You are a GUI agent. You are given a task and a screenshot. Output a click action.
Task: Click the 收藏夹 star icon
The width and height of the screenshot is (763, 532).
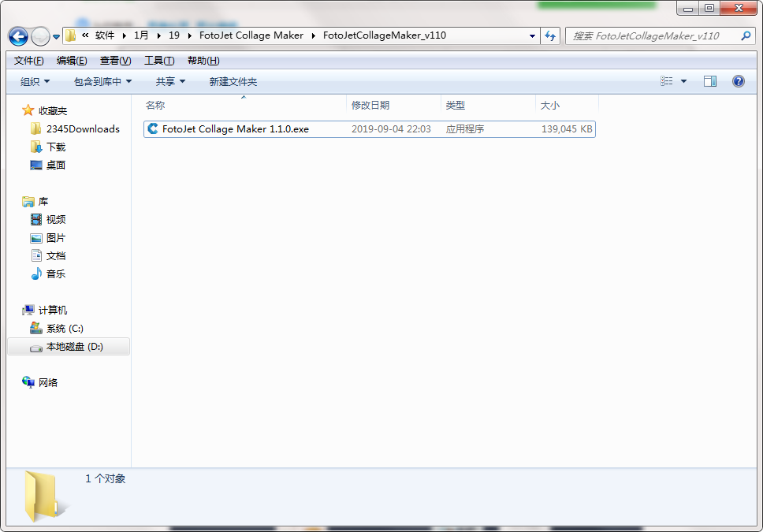(x=28, y=110)
